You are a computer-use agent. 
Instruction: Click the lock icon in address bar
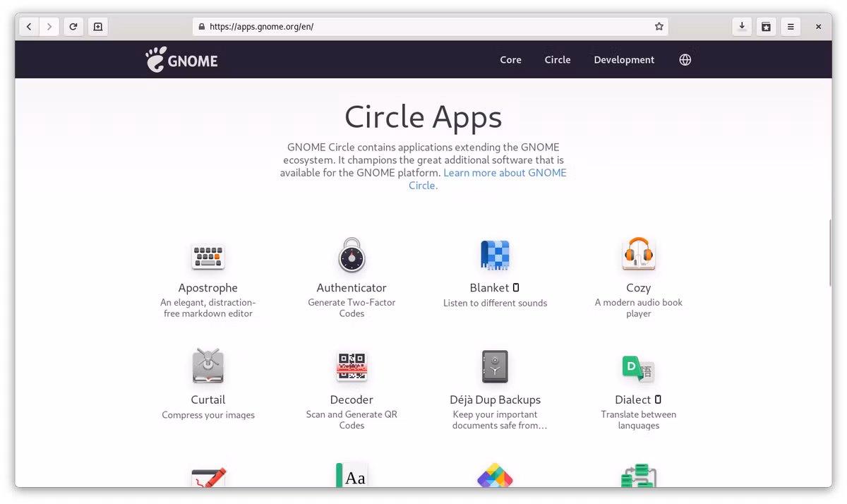pyautogui.click(x=202, y=27)
